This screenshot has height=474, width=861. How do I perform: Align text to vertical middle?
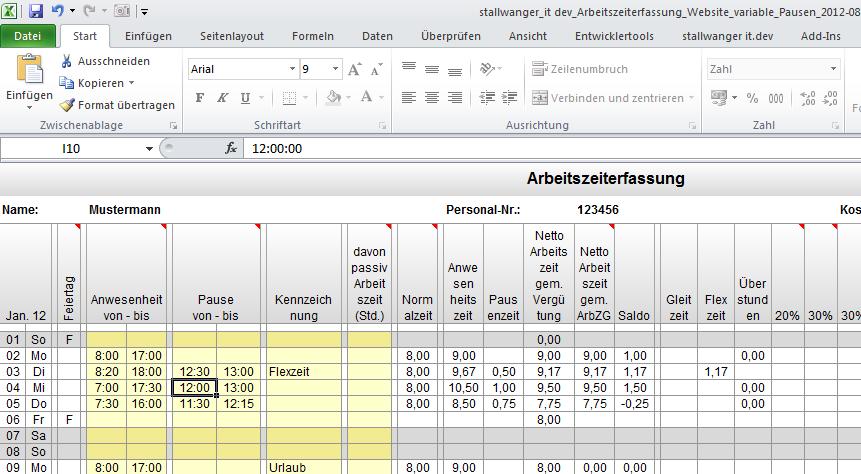click(432, 69)
